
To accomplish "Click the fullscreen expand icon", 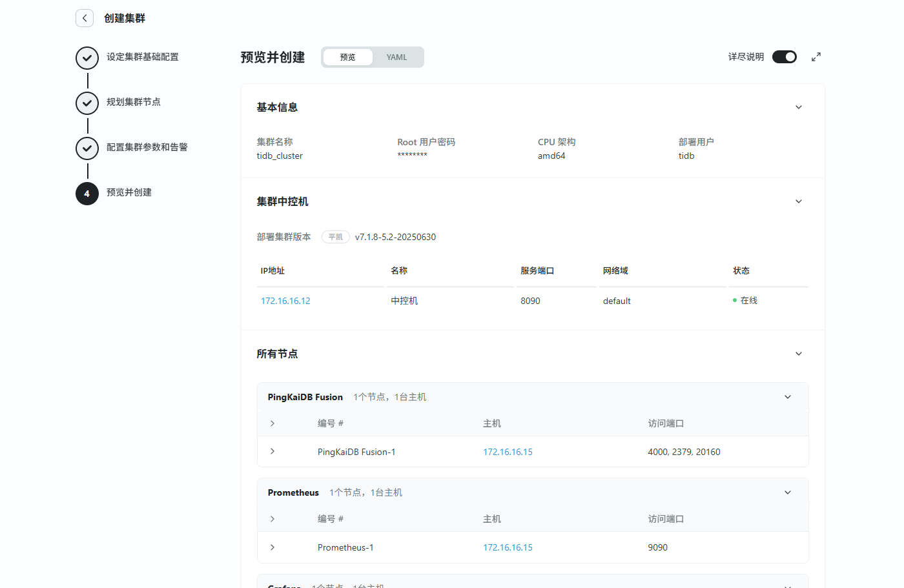I will 816,57.
